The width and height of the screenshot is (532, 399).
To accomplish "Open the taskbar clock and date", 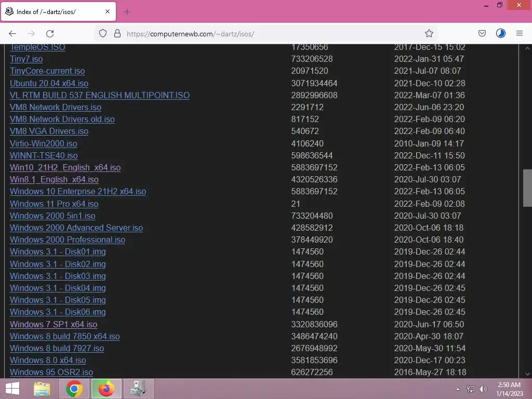I will [x=509, y=389].
